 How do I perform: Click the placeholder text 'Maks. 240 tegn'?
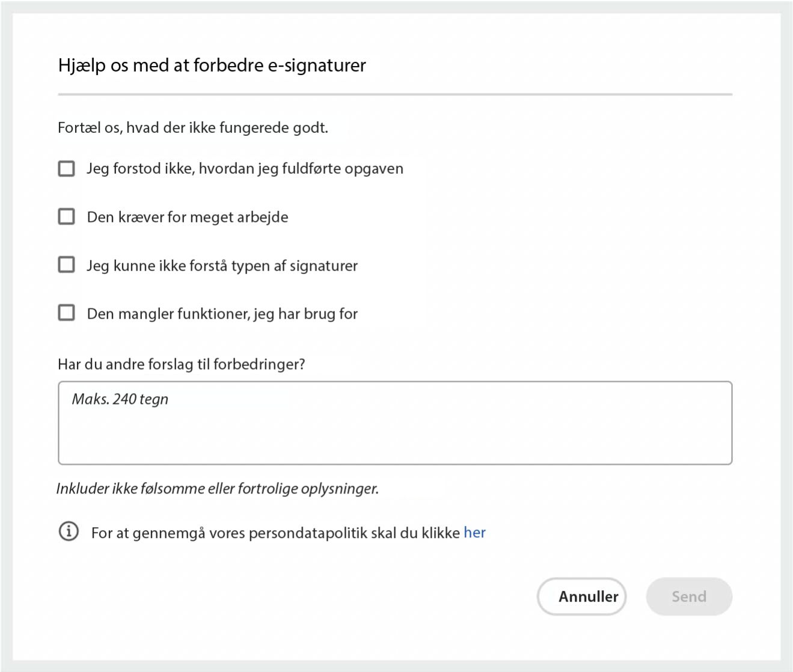point(120,399)
